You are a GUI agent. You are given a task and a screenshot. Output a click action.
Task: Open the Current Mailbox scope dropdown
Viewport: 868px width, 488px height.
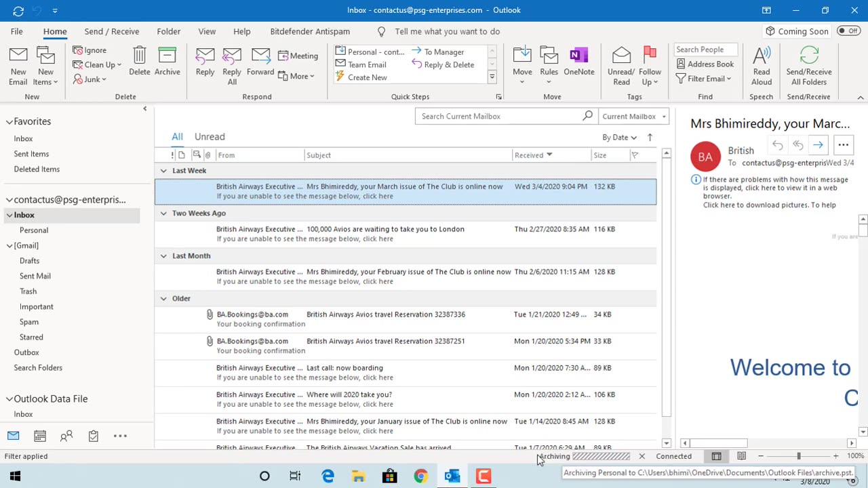click(x=635, y=116)
